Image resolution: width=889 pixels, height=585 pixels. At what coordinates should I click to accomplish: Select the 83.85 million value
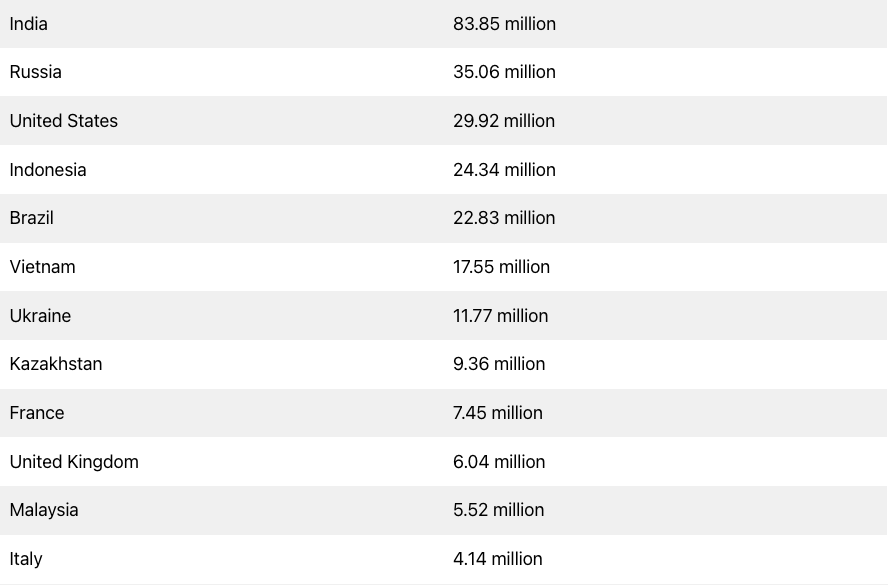[x=504, y=24]
